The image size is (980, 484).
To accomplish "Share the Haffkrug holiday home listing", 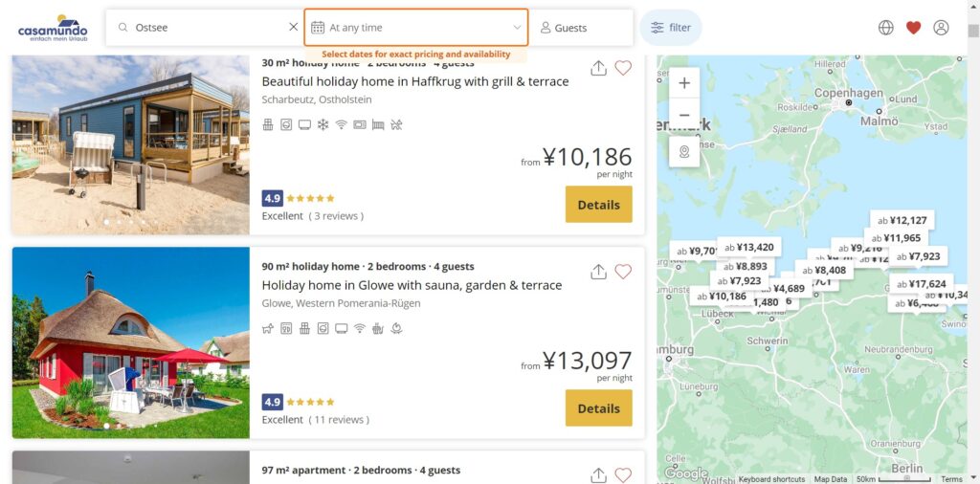I will 598,69.
